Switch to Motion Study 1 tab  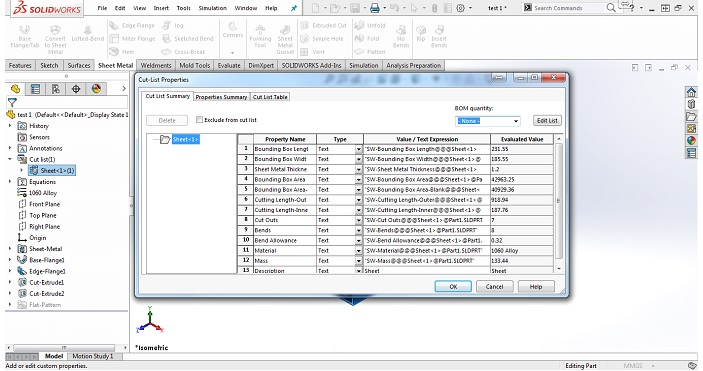coord(93,356)
